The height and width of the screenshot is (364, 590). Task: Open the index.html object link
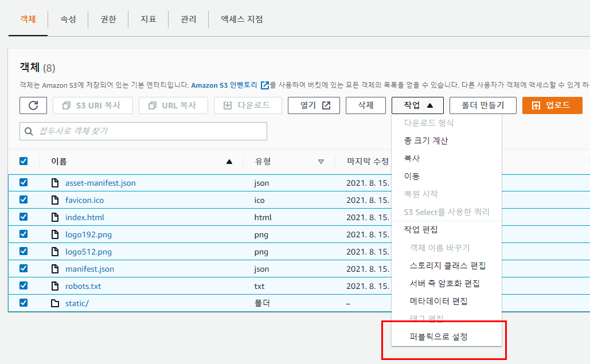[85, 218]
